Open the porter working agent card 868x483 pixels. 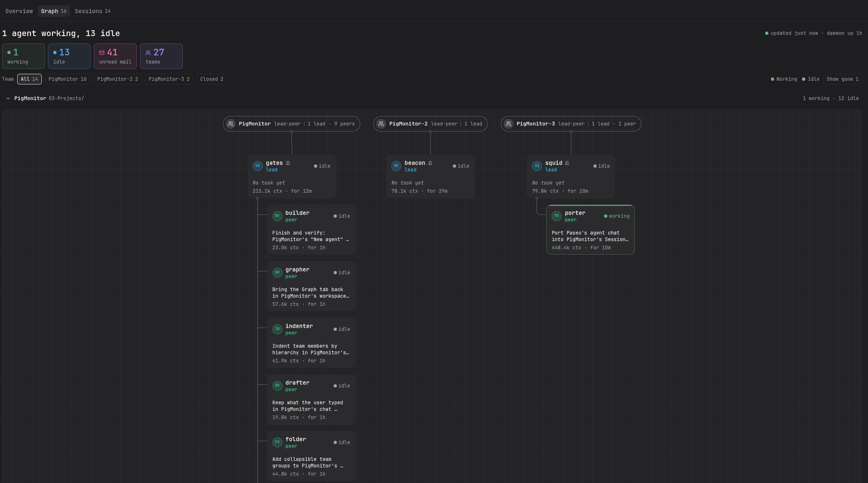[x=591, y=230]
